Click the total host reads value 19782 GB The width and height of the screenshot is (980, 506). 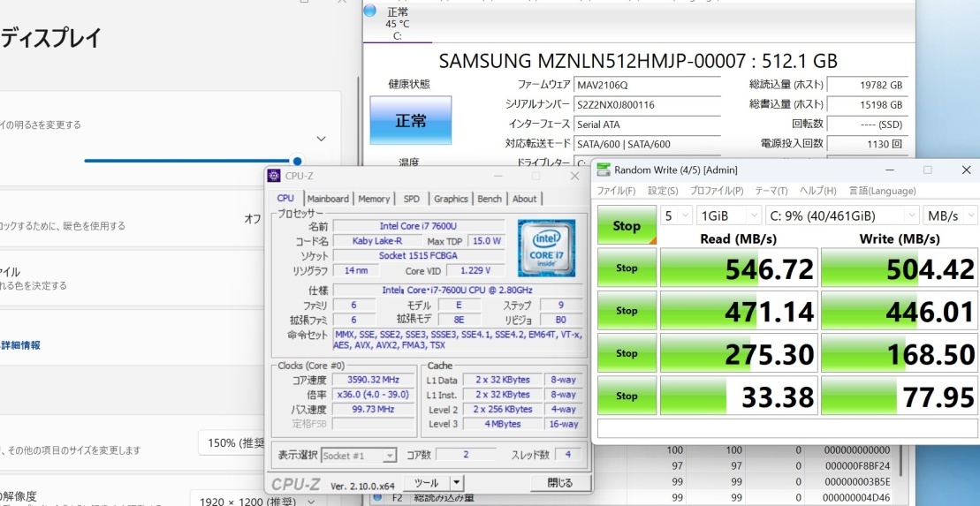868,85
